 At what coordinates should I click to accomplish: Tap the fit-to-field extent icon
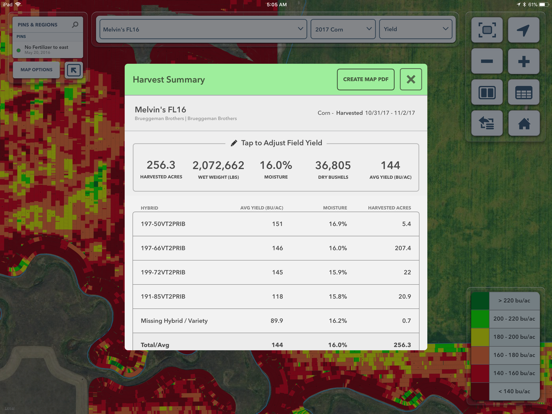point(487,30)
